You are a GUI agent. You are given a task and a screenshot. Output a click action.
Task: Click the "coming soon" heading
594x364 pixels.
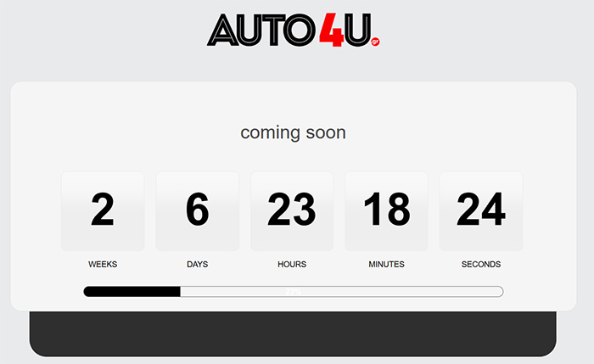pos(293,132)
